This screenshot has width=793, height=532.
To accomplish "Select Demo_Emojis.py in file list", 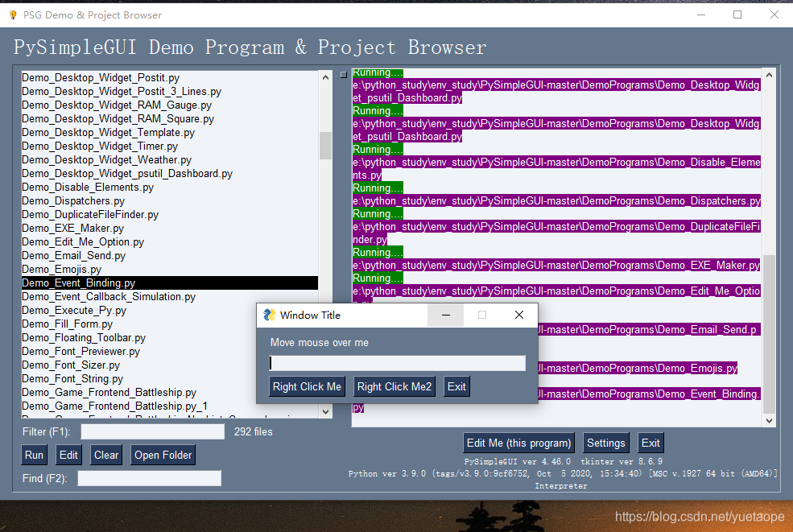I will point(169,269).
